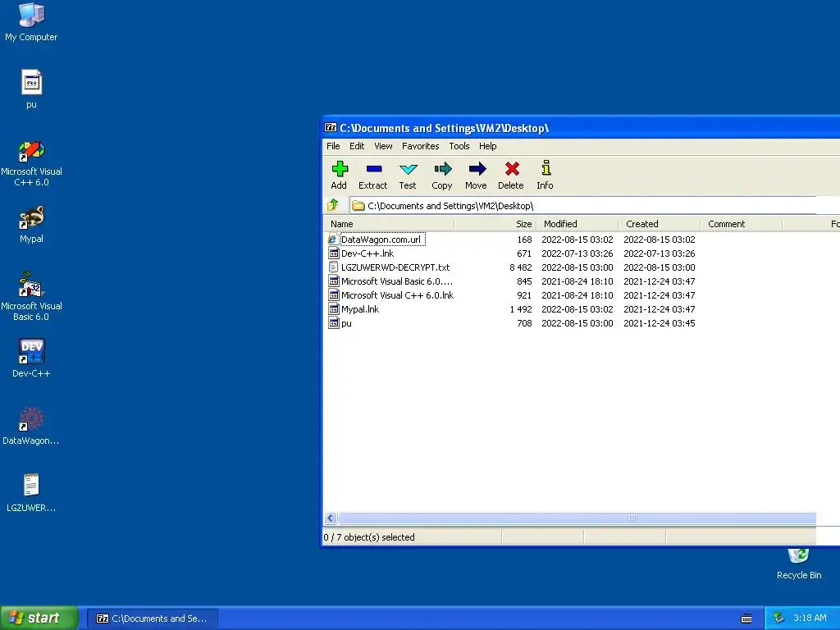Click the horizontal scrollbar thumb
This screenshot has height=630, width=840.
tap(577, 518)
